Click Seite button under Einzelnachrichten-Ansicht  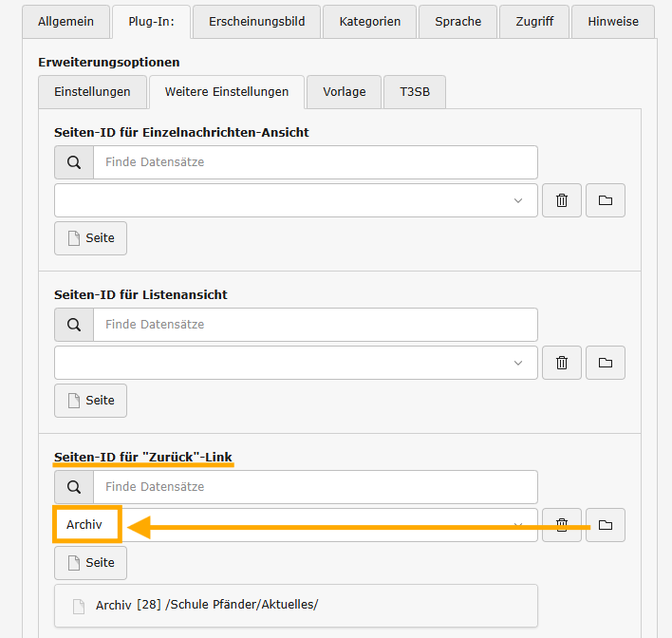tap(90, 238)
